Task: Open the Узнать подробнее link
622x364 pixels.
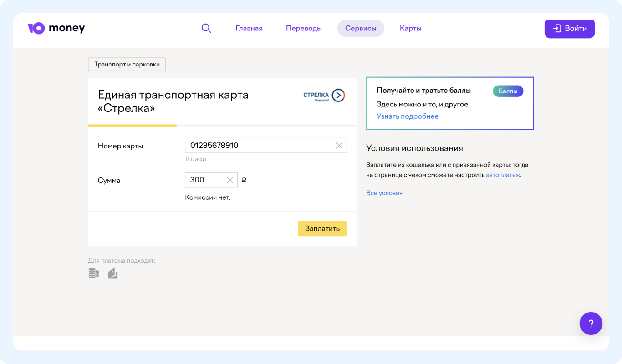Action: coord(408,116)
